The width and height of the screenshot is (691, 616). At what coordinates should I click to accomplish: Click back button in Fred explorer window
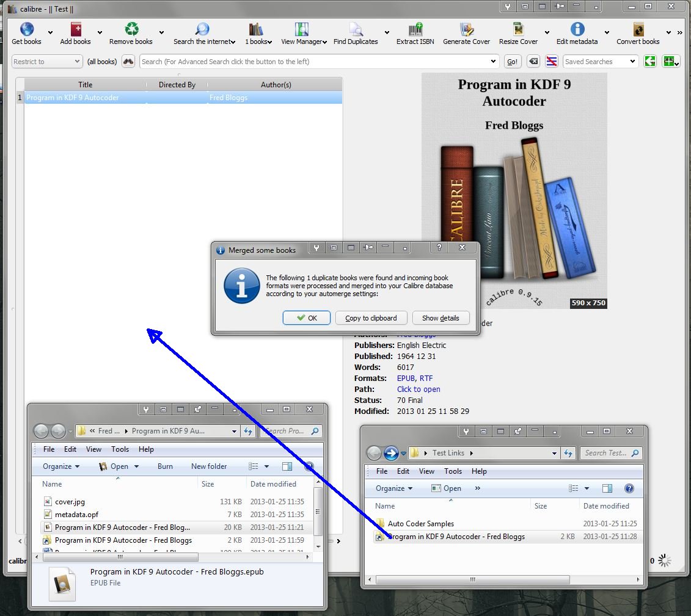[x=42, y=431]
